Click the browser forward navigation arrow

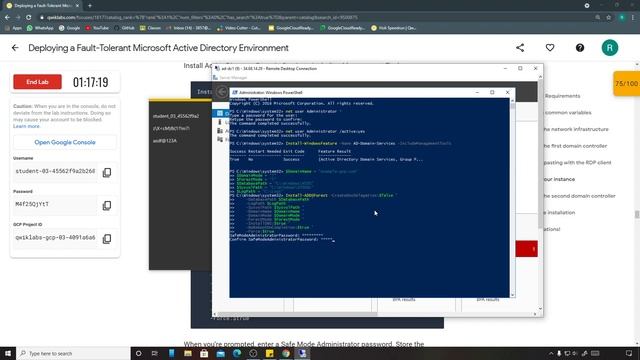pos(18,18)
